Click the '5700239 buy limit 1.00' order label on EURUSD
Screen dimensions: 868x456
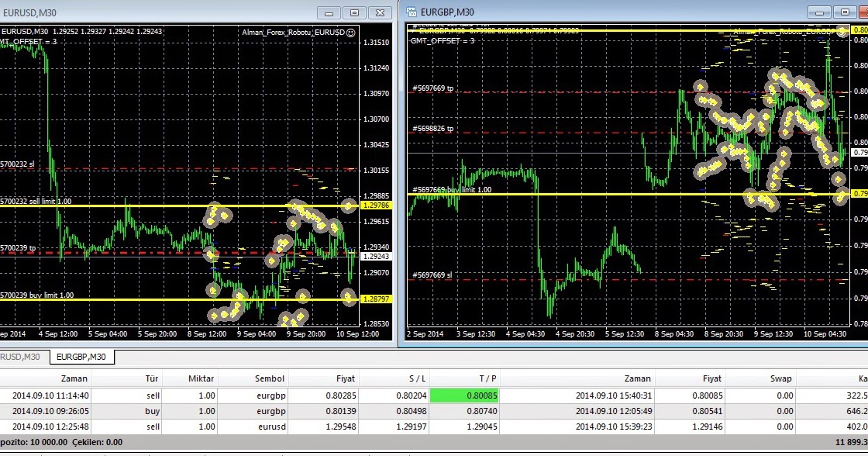click(x=37, y=295)
